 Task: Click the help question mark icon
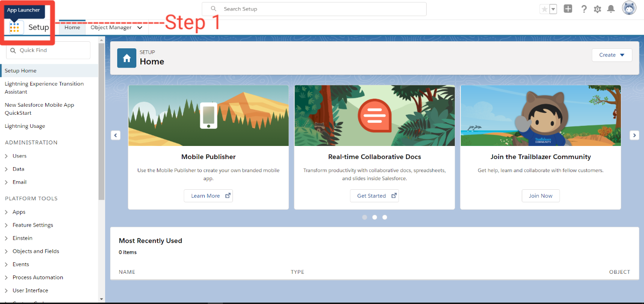(584, 9)
